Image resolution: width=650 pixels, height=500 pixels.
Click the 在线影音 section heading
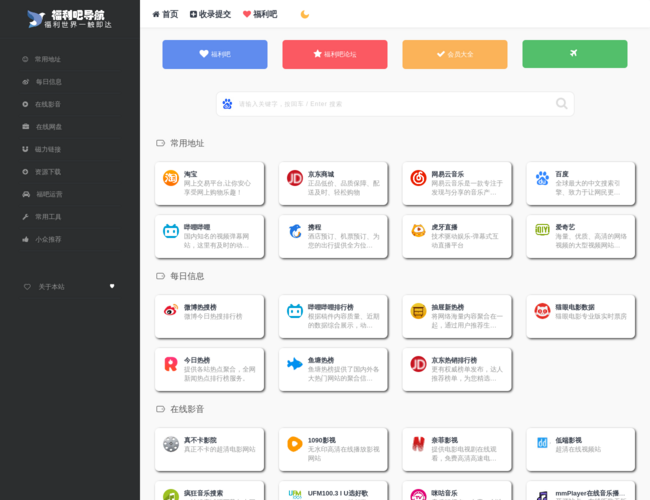pyautogui.click(x=187, y=410)
